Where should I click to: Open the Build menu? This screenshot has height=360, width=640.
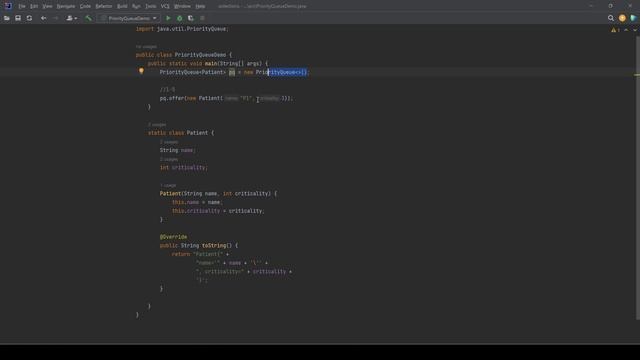(x=122, y=6)
